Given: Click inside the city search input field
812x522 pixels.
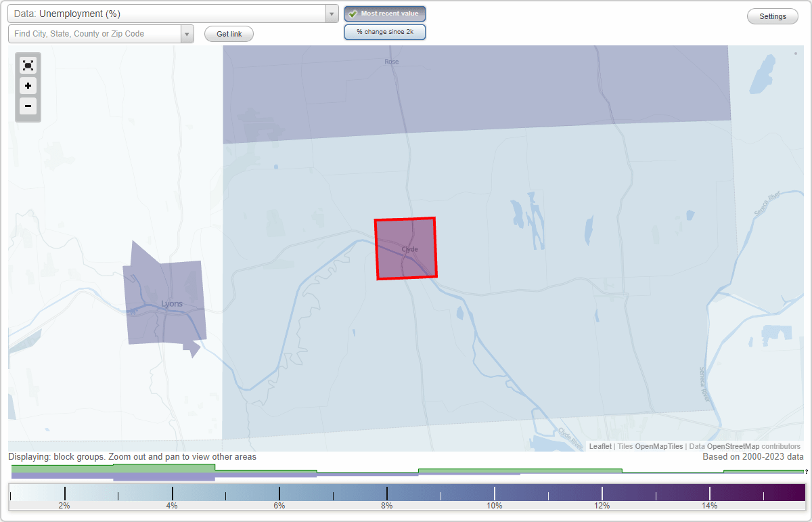Looking at the screenshot, I should 95,33.
